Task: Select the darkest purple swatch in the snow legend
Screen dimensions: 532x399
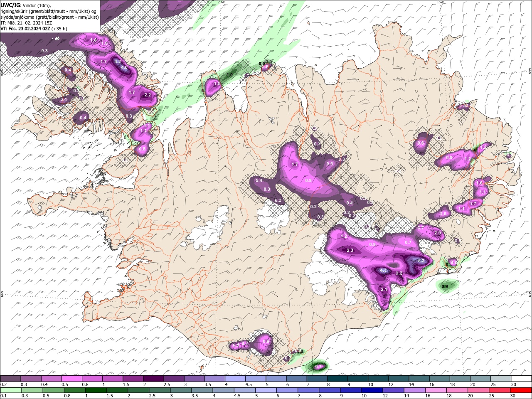Action: tap(153, 379)
